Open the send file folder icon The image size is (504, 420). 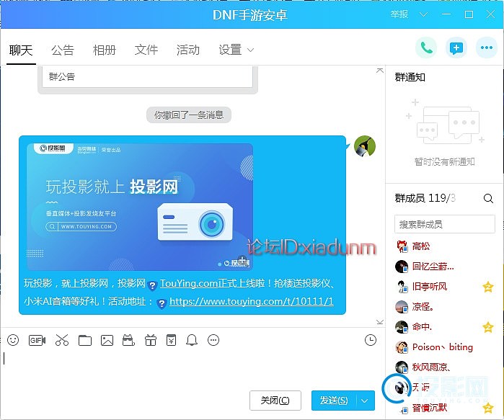coord(85,340)
